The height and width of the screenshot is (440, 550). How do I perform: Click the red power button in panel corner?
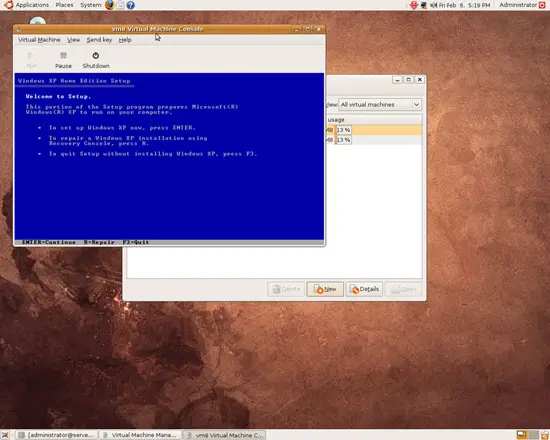[542, 5]
